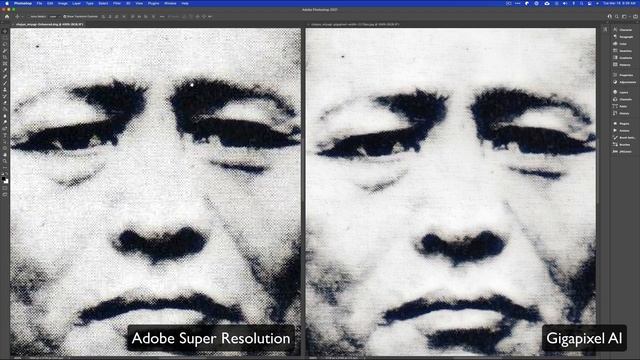Open the Window menu
The height and width of the screenshot is (360, 640).
(x=170, y=3)
